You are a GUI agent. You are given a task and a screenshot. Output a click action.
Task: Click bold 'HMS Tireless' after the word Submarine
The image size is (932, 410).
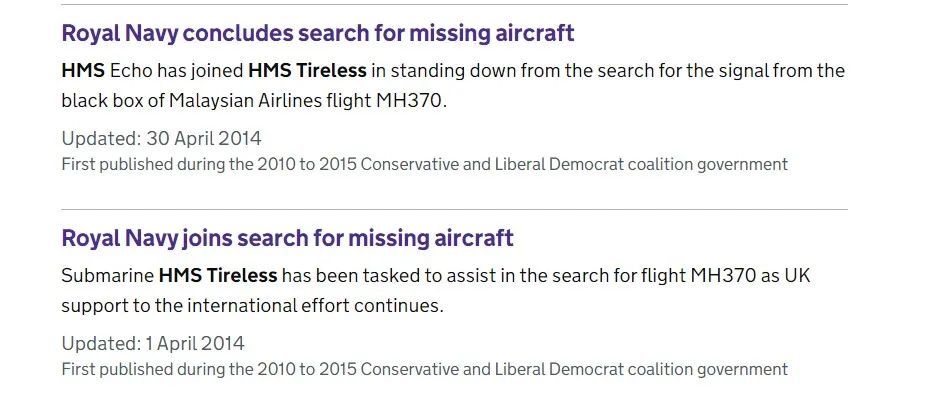(x=218, y=275)
